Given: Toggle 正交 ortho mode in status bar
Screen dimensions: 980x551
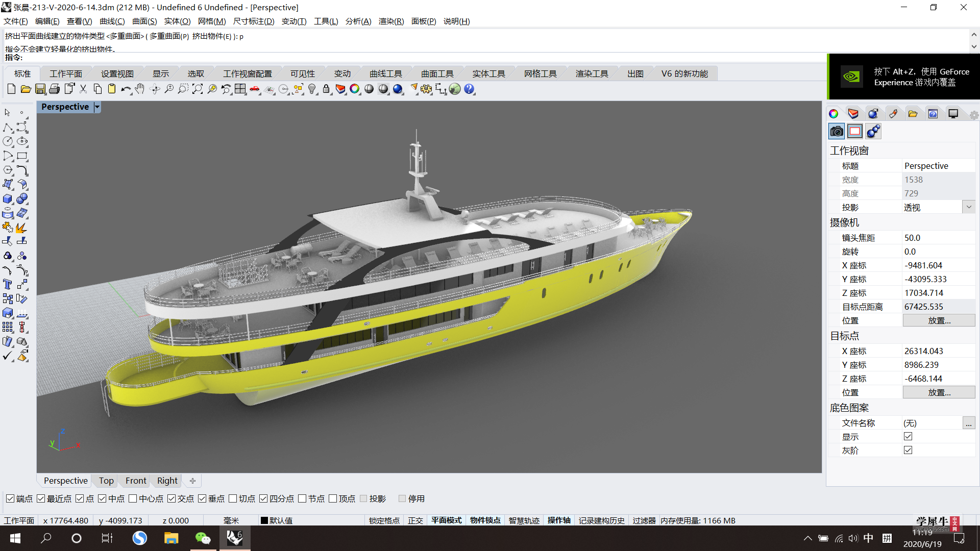Looking at the screenshot, I should 415,520.
